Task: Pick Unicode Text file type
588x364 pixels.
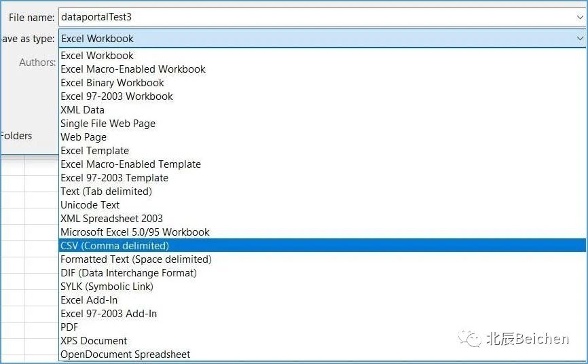Action: pos(90,205)
